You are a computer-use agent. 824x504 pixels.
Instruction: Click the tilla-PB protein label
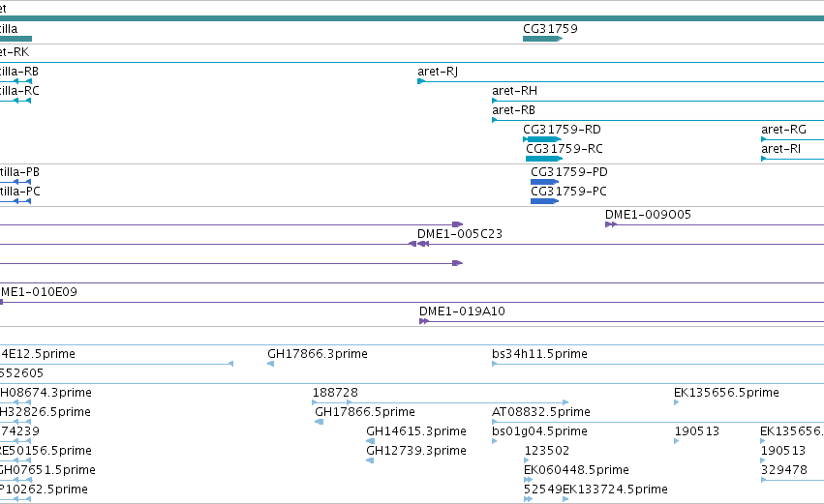point(19,172)
